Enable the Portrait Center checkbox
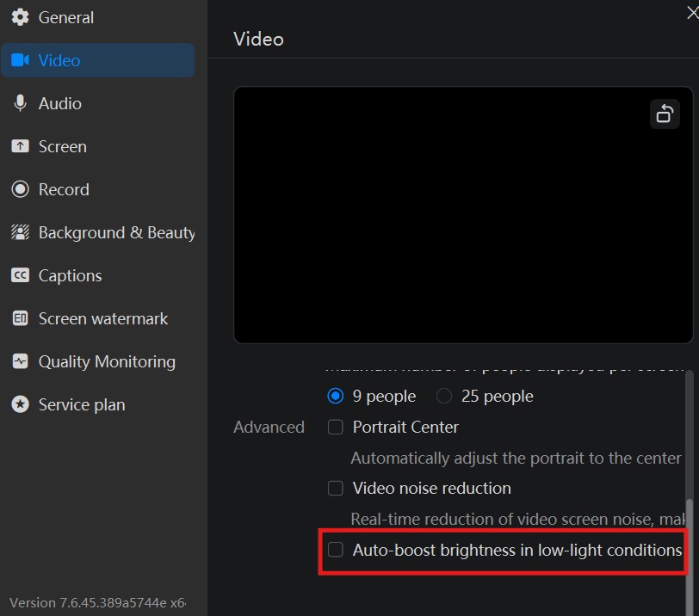 point(336,427)
